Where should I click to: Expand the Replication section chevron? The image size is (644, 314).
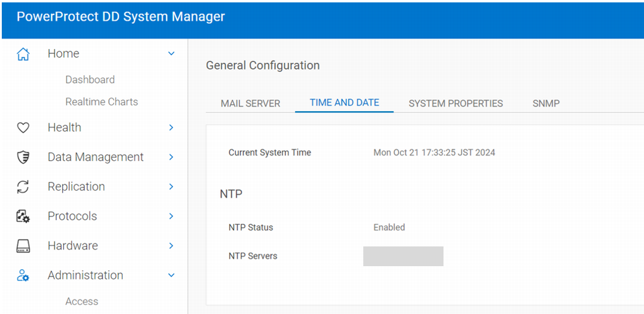click(x=172, y=187)
